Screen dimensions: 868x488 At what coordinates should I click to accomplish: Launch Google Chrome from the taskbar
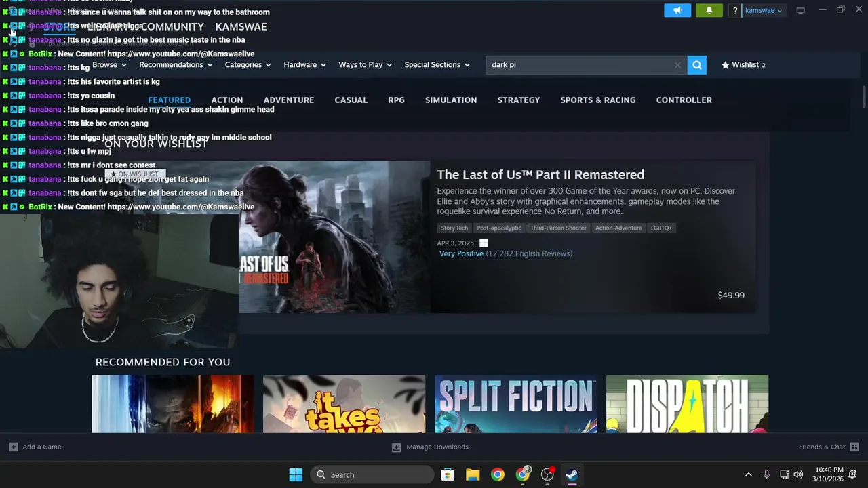click(498, 474)
